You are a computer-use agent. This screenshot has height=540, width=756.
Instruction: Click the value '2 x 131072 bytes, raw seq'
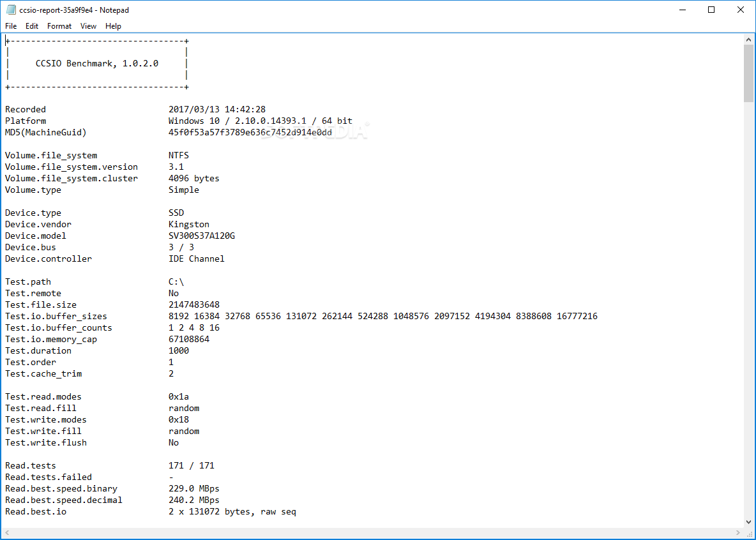pyautogui.click(x=232, y=511)
